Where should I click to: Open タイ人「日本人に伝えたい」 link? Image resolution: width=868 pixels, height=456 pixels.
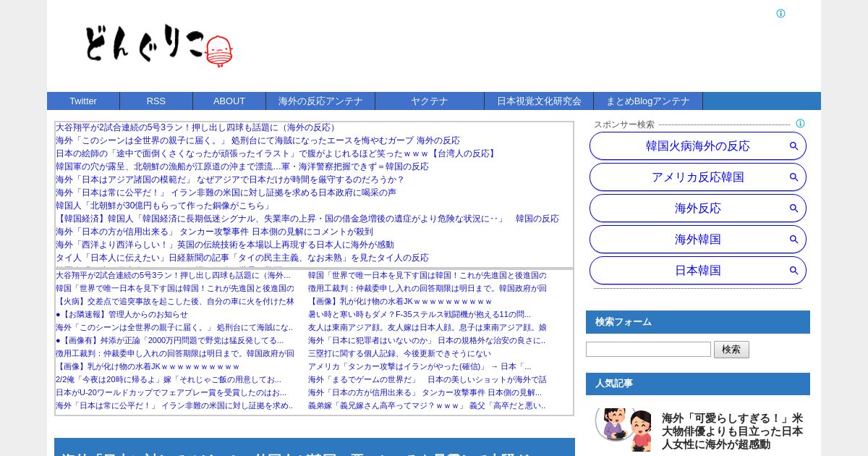[x=242, y=258]
